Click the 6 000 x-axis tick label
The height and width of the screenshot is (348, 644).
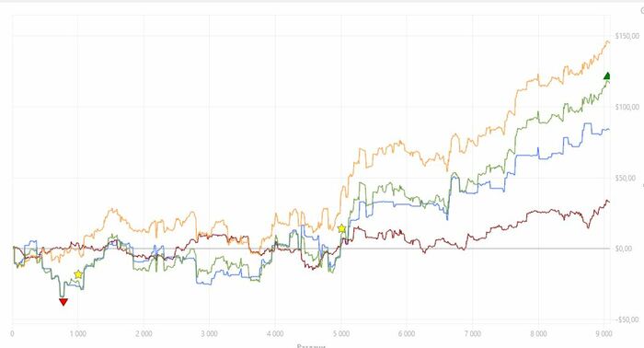pos(407,333)
